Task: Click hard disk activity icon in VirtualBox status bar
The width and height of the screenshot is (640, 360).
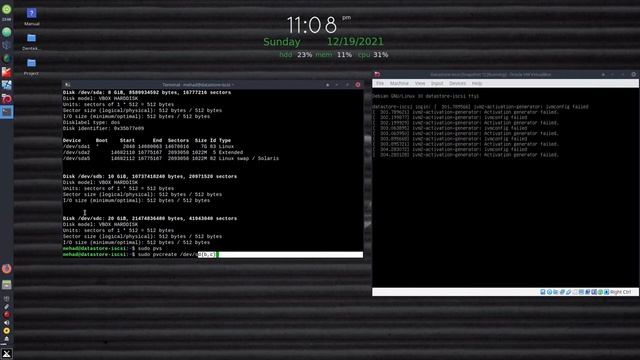Action: 542,292
